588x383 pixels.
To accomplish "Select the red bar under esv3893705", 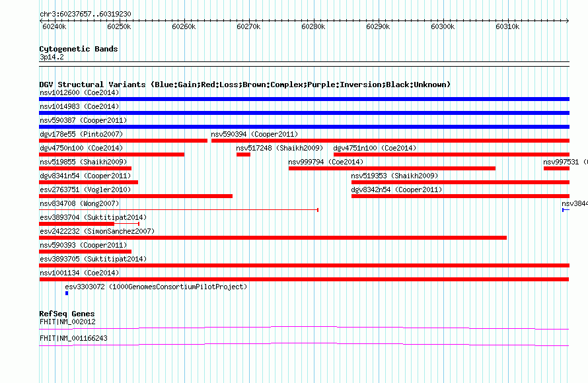I will (x=304, y=265).
